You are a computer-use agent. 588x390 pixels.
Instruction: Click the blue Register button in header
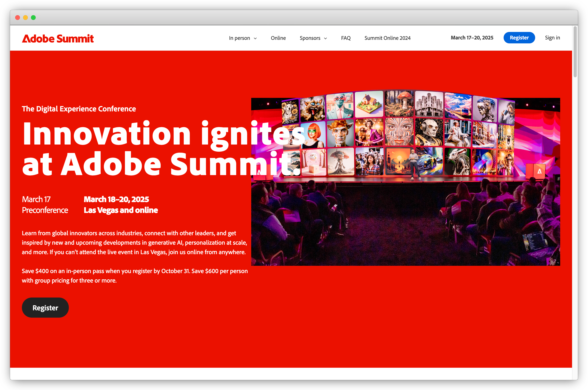pos(519,37)
